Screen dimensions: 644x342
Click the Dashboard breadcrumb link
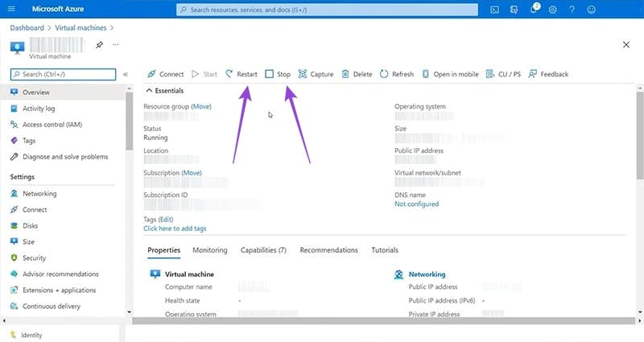pos(27,27)
